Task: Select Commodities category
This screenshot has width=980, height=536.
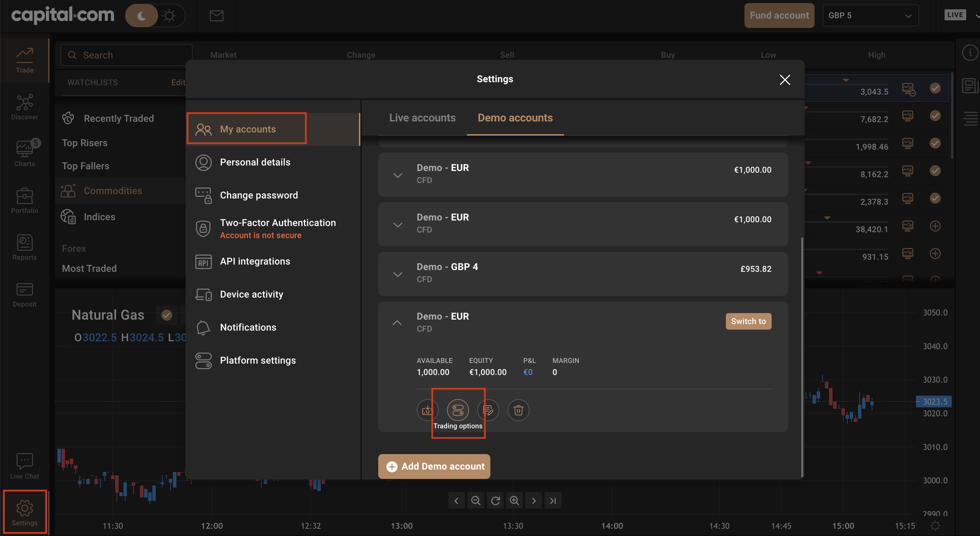Action: point(121,191)
